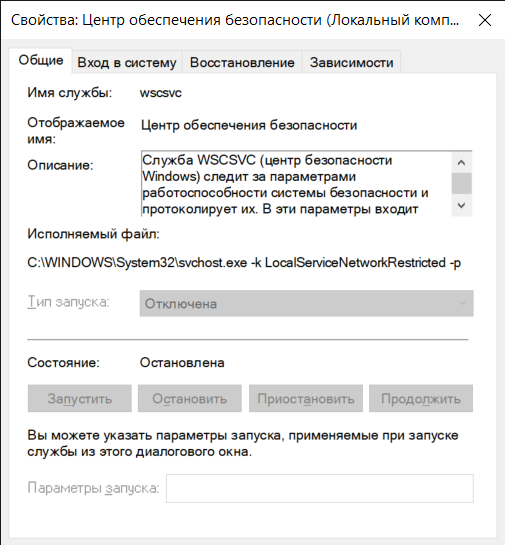Open the Вход в систему tab
This screenshot has width=505, height=545.
tap(127, 63)
